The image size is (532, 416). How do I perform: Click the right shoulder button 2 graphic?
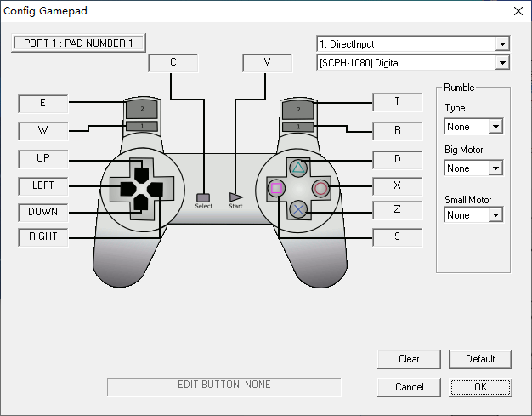click(x=298, y=110)
